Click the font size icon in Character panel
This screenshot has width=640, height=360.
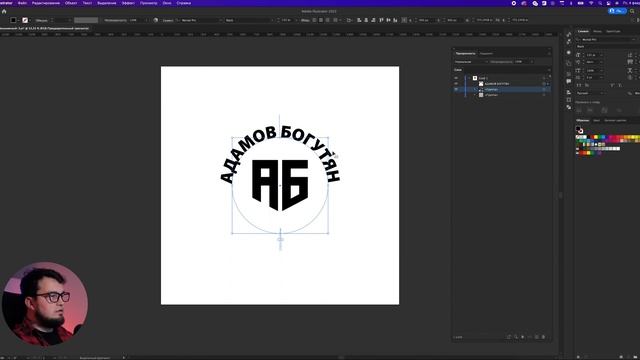(x=578, y=55)
